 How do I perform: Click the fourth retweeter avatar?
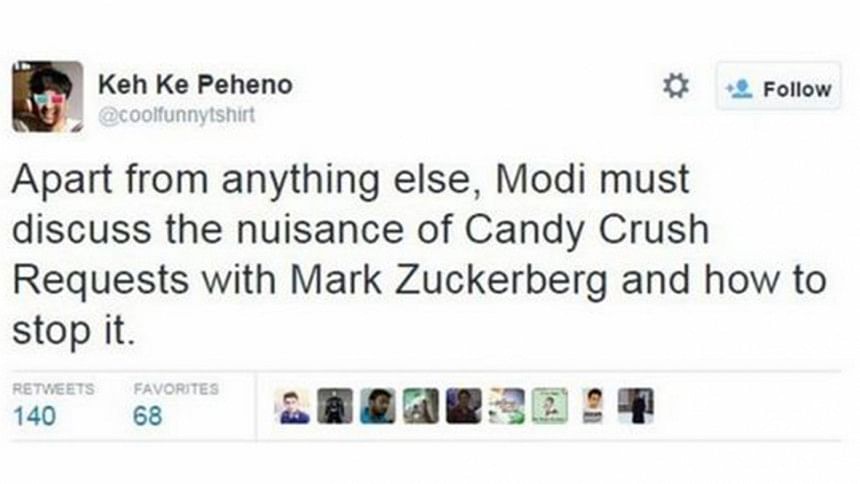[421, 406]
